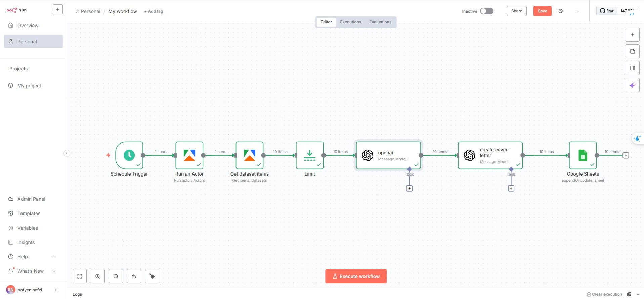
Task: Expand the logs panel chevron
Action: pyautogui.click(x=638, y=294)
